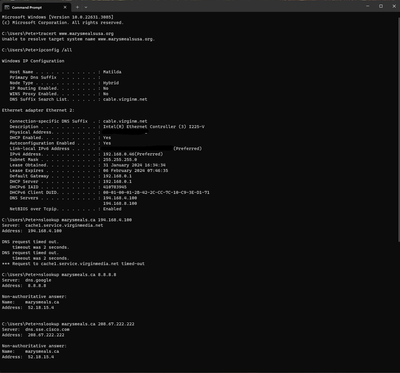This screenshot has width=400, height=373.
Task: Click the nslookup marysmeals.ca 208.67.222.222 command
Action: pos(68,324)
